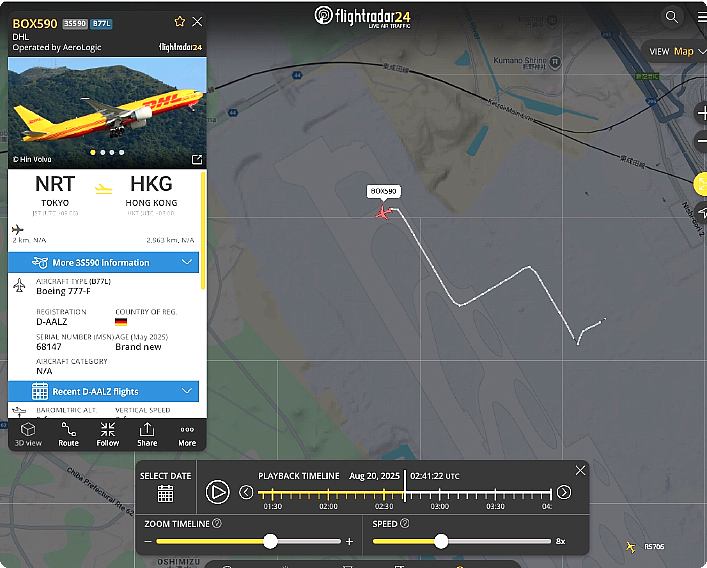Click the BOX590 aircraft on the map
Viewport: 707px width, 568px height.
click(383, 212)
